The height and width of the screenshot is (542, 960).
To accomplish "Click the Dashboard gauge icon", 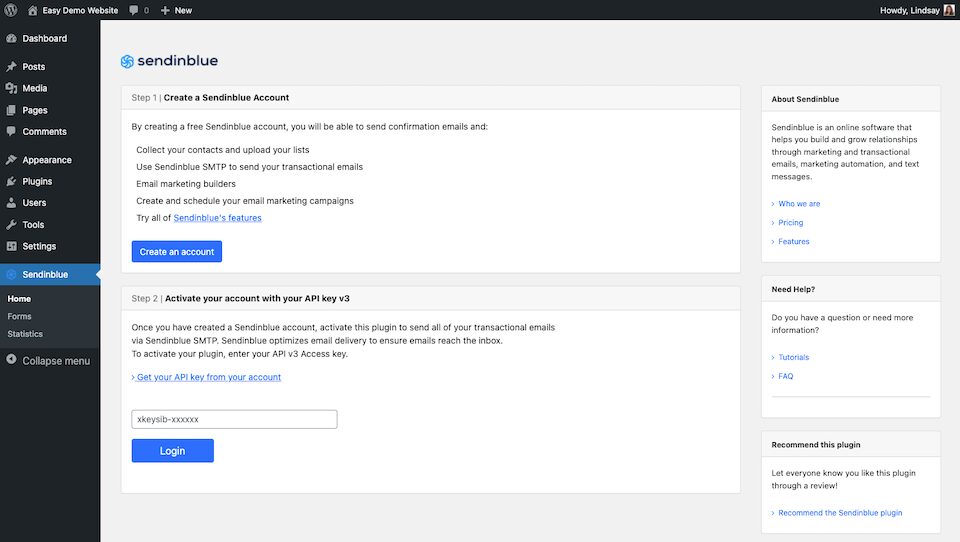I will tap(11, 38).
